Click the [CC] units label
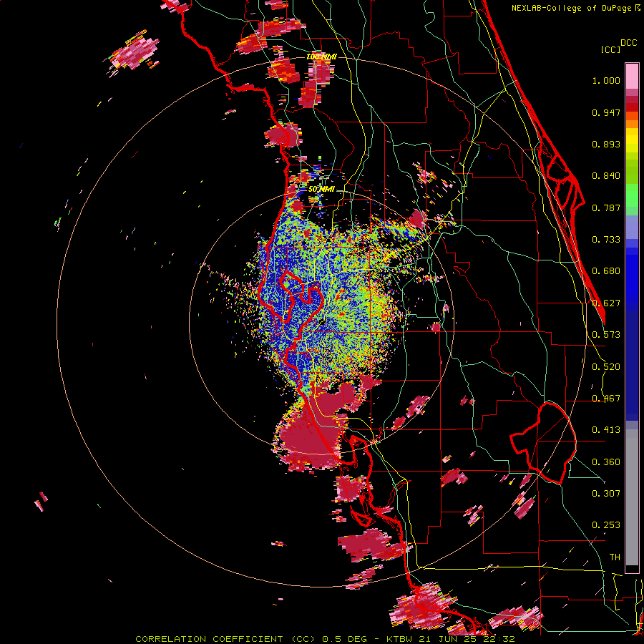Screen dimensions: 644x644 (x=610, y=49)
